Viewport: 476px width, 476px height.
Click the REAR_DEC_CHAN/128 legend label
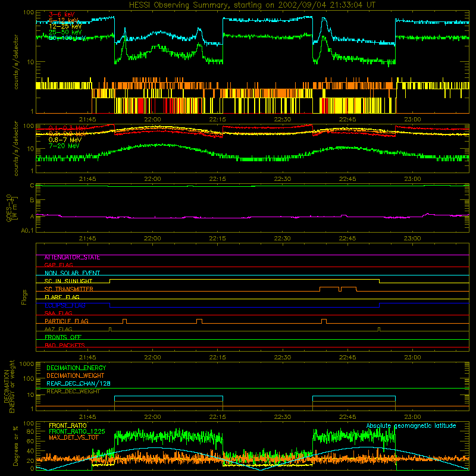[79, 384]
